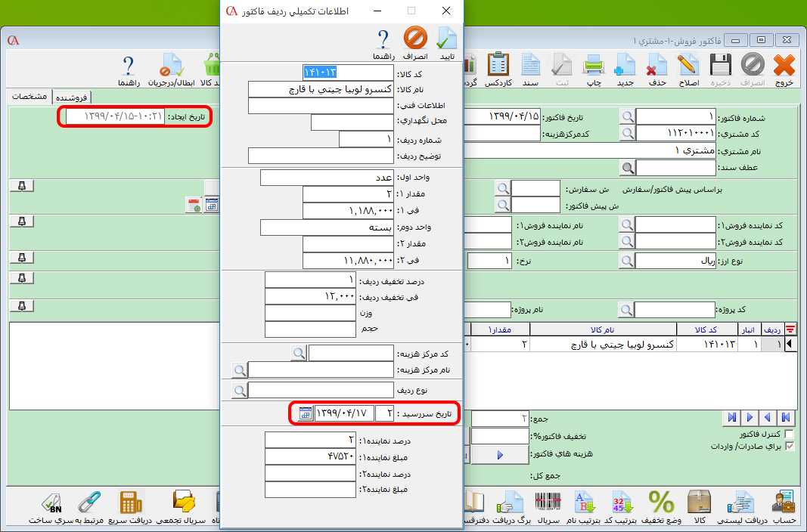Open the نوع ردیف lookup search button

coord(239,391)
